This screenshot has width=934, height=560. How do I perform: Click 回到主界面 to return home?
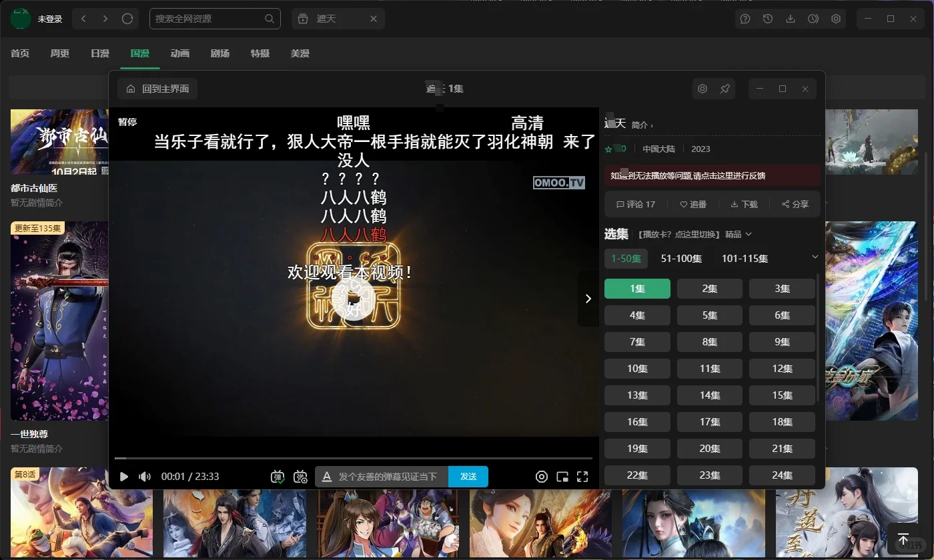[x=157, y=88]
